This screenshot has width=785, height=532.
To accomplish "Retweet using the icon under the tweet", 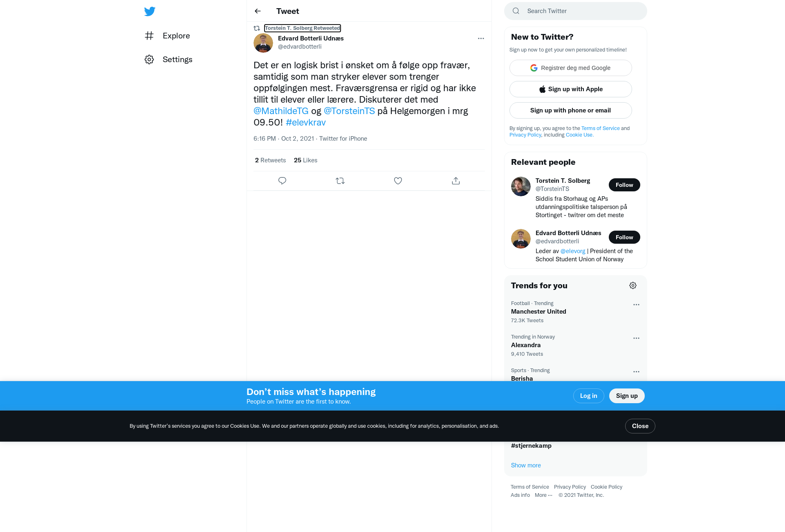I will pyautogui.click(x=340, y=181).
